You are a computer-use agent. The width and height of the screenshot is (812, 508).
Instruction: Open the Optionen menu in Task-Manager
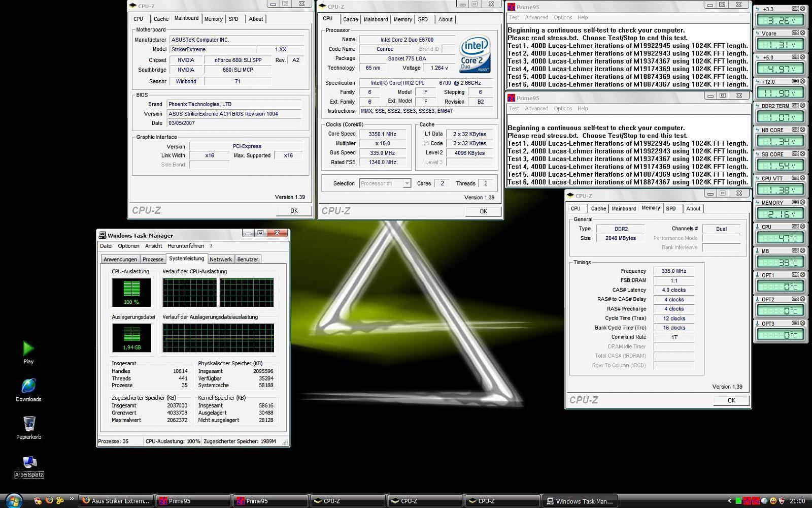click(x=128, y=246)
